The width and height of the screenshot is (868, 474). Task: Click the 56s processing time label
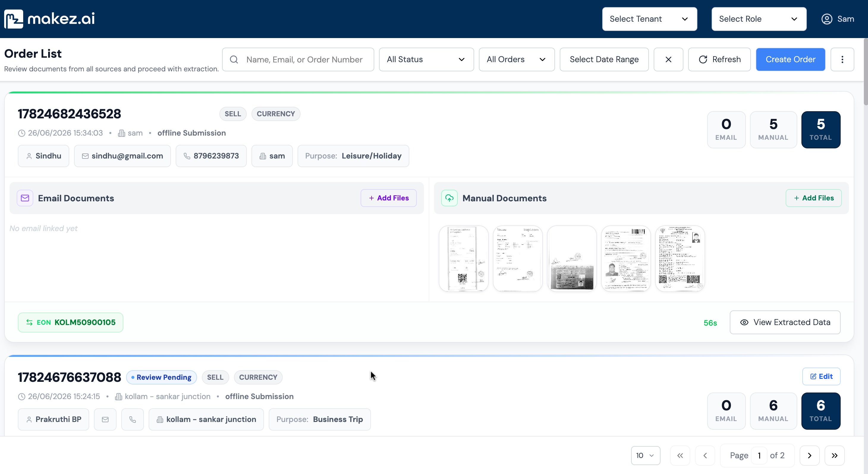coord(710,323)
